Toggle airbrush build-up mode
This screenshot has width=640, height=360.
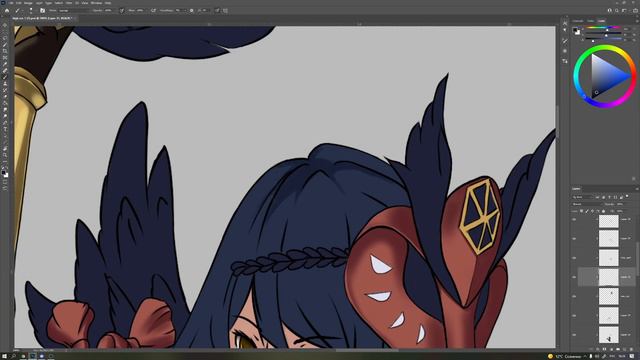[153, 11]
